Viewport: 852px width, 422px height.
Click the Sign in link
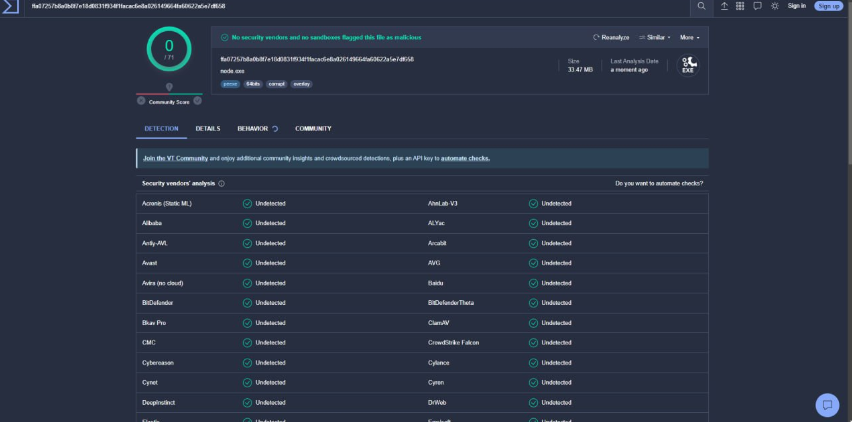click(797, 6)
